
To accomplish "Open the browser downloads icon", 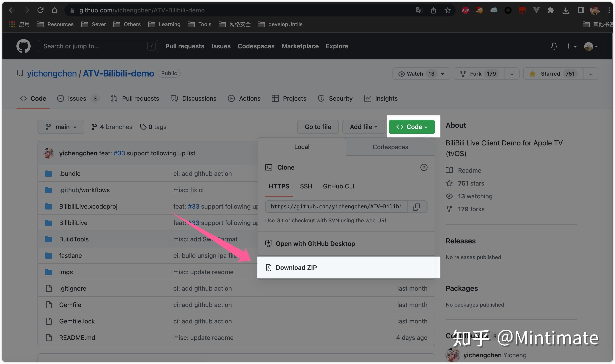I will [566, 10].
